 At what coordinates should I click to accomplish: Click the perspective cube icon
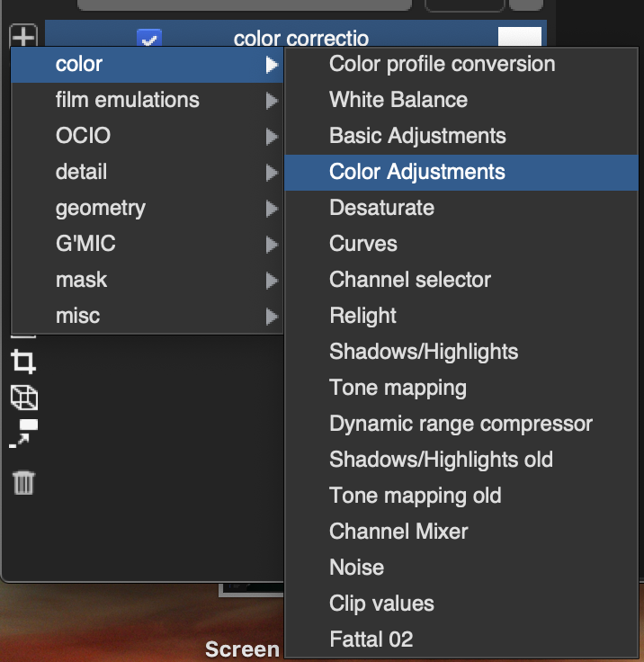click(23, 397)
